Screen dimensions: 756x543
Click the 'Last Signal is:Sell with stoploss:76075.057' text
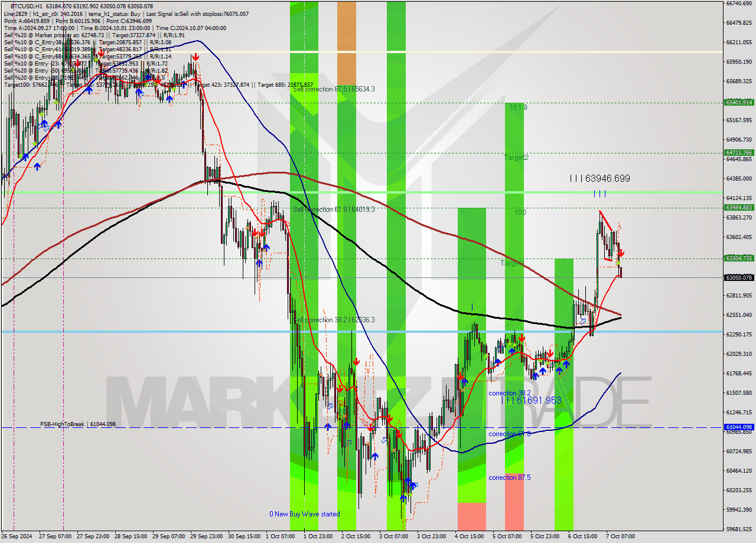pos(197,14)
